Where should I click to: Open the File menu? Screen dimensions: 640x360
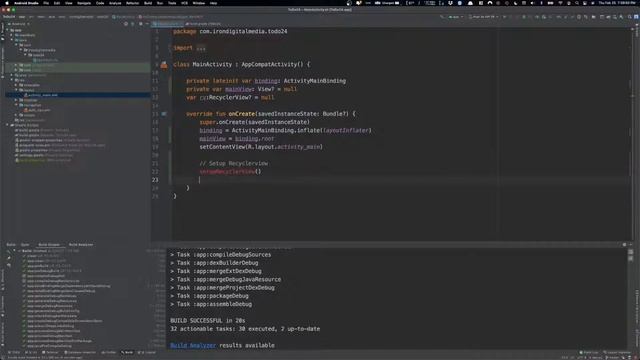(46, 3)
